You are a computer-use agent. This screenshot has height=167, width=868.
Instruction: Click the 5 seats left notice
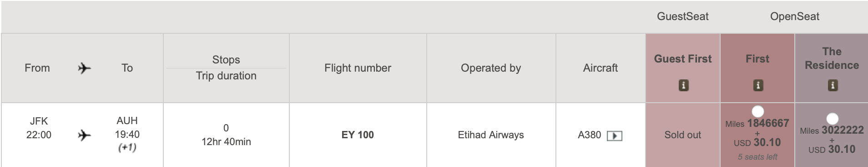757,157
